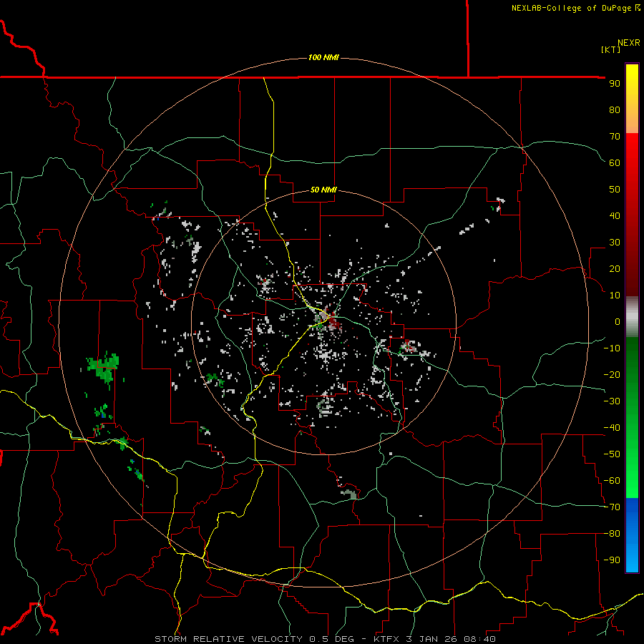This screenshot has width=644, height=644.
Task: Click the 60 knot scale value
Action: [615, 162]
